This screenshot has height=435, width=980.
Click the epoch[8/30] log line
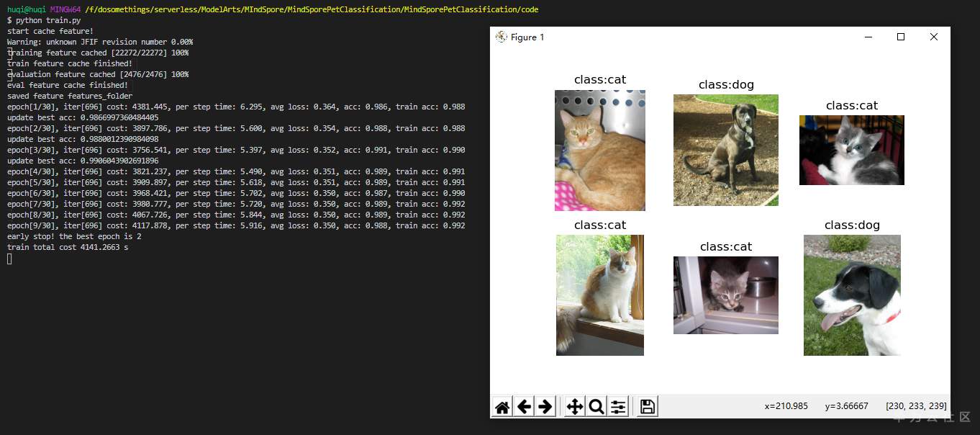point(236,215)
